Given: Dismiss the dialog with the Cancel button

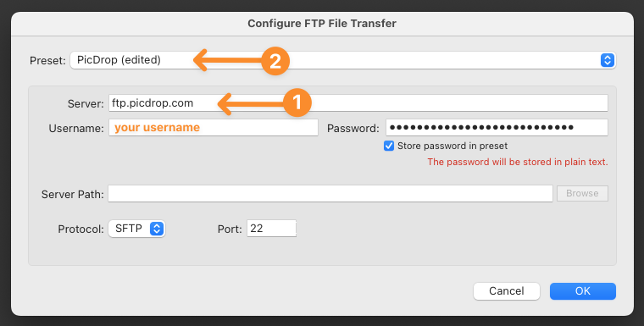Looking at the screenshot, I should (x=507, y=291).
